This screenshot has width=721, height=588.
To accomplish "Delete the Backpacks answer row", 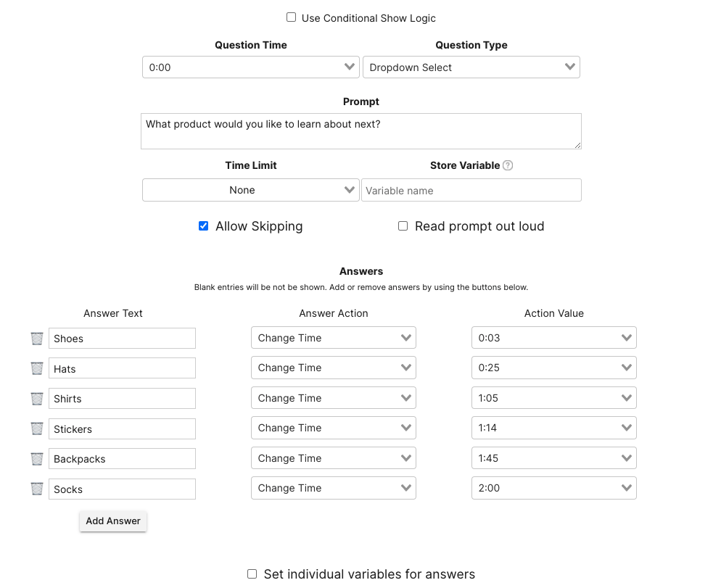I will (x=37, y=459).
